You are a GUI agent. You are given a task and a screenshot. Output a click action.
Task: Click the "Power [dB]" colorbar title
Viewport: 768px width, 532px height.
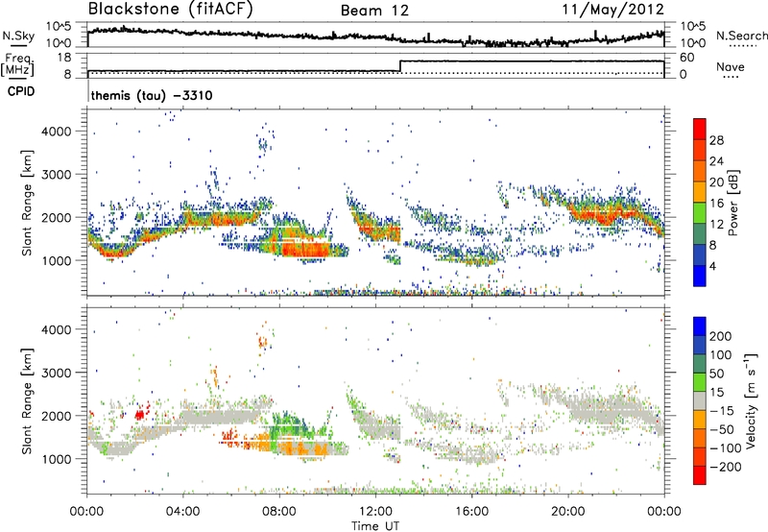(x=732, y=203)
